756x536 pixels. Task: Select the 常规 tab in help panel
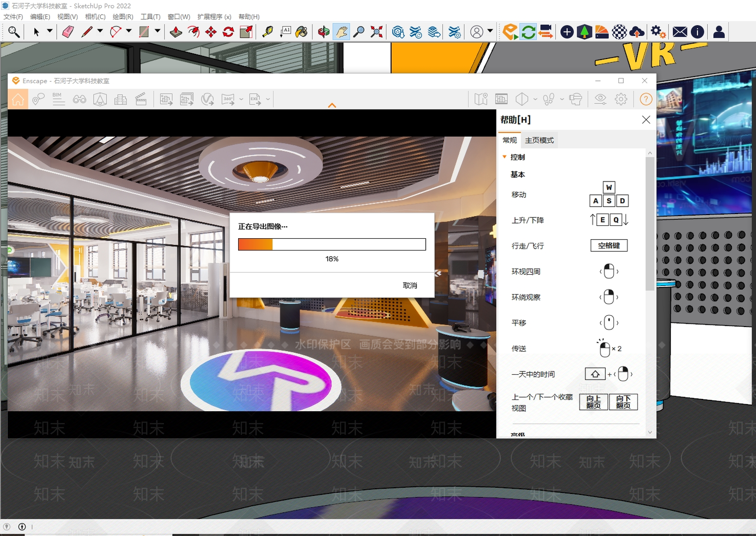click(509, 140)
